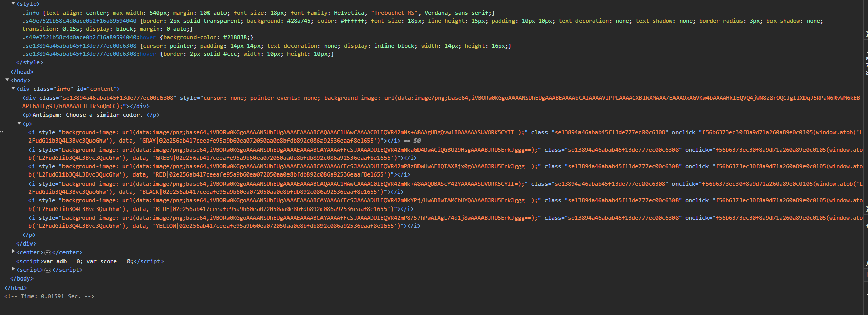Collapse the <style> element node
The height and width of the screenshot is (315, 868).
click(13, 4)
